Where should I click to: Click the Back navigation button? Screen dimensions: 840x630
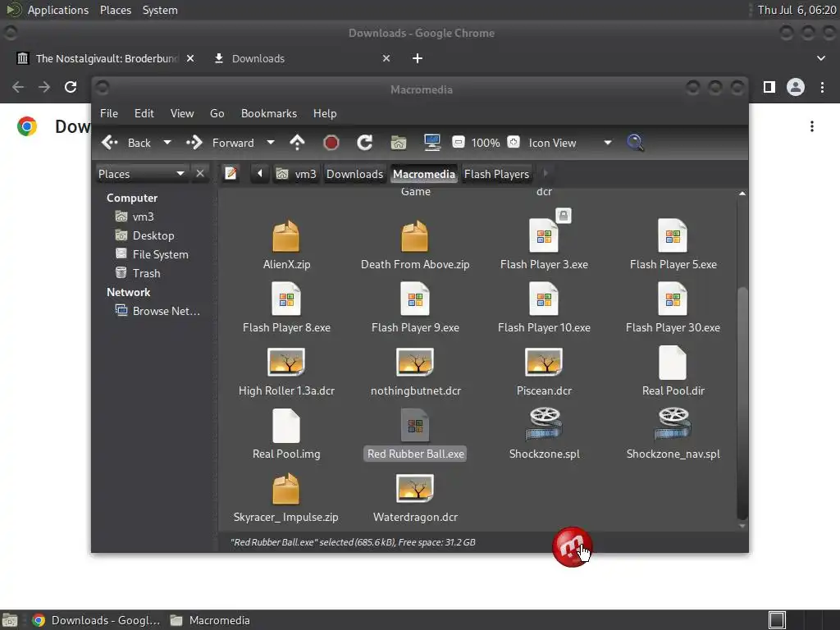coord(126,143)
